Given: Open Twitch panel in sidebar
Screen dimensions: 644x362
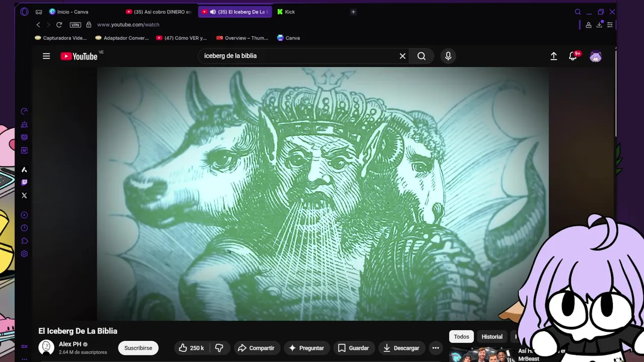Looking at the screenshot, I should [x=24, y=183].
